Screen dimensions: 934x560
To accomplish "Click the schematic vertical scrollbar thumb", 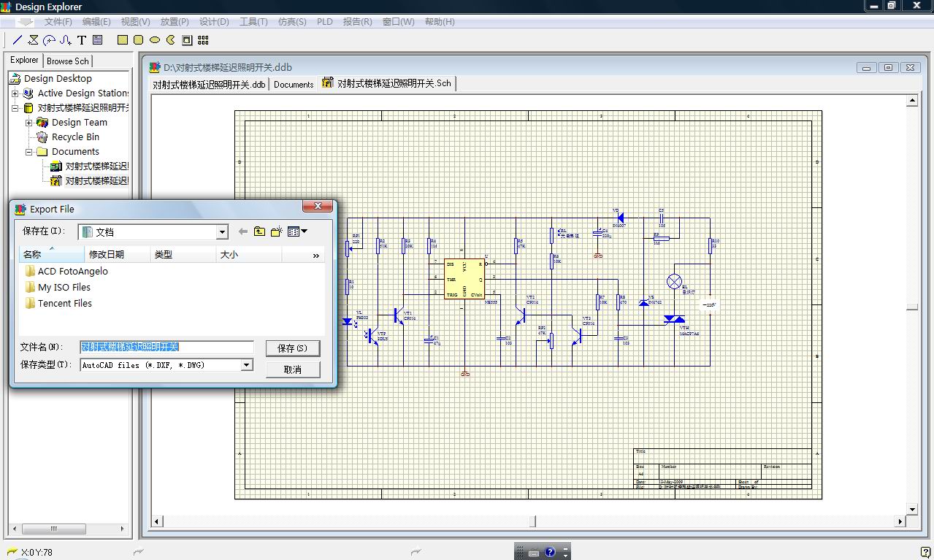I will coord(912,307).
